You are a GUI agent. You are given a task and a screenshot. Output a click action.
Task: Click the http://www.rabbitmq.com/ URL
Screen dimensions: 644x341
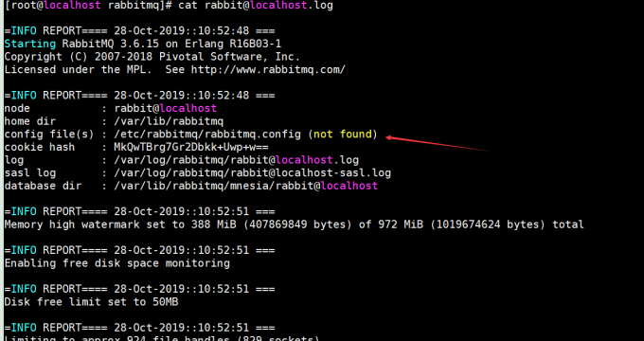pos(268,69)
